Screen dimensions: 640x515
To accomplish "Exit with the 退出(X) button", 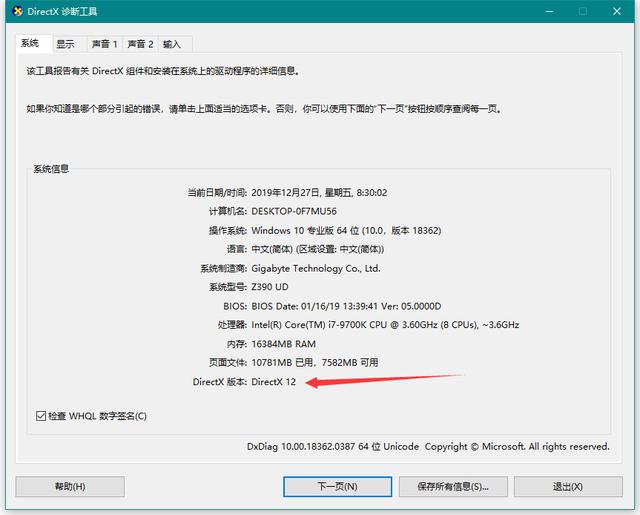I will pyautogui.click(x=568, y=486).
